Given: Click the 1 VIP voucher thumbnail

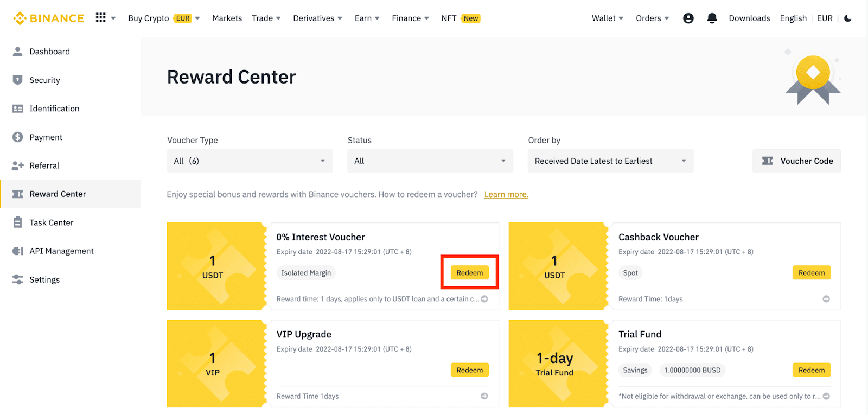Looking at the screenshot, I should coord(216,364).
